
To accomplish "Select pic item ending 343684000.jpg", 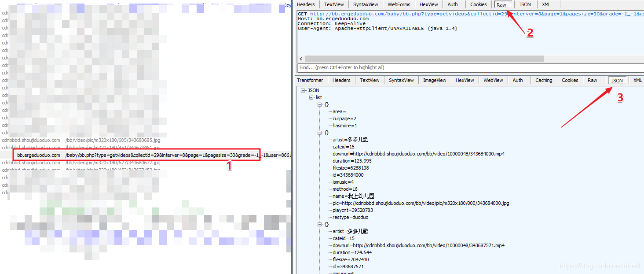I will click(x=421, y=203).
